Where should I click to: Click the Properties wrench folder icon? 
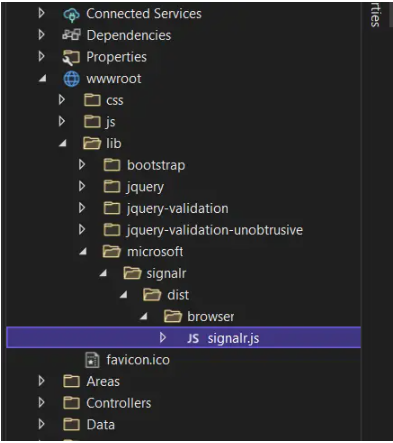click(71, 57)
